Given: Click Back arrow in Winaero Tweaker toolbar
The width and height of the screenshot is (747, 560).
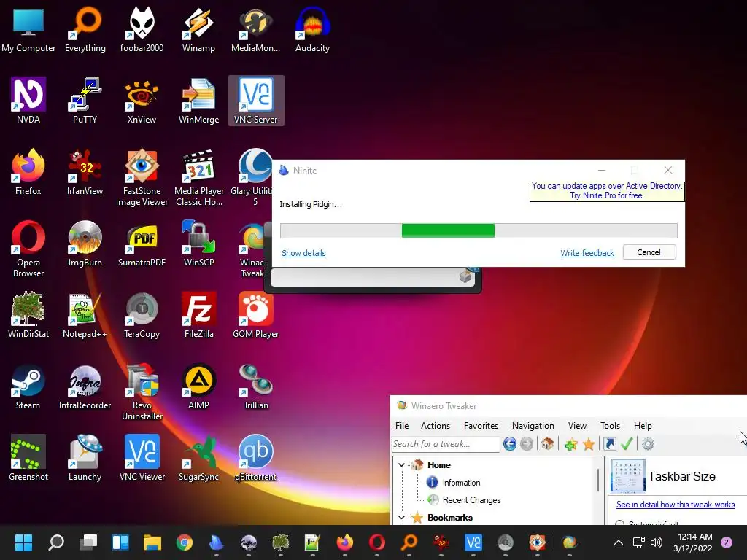Looking at the screenshot, I should point(510,444).
